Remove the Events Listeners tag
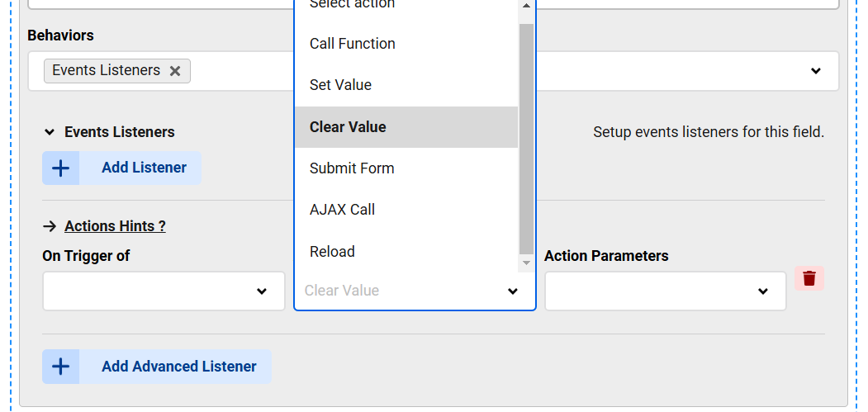 point(175,71)
